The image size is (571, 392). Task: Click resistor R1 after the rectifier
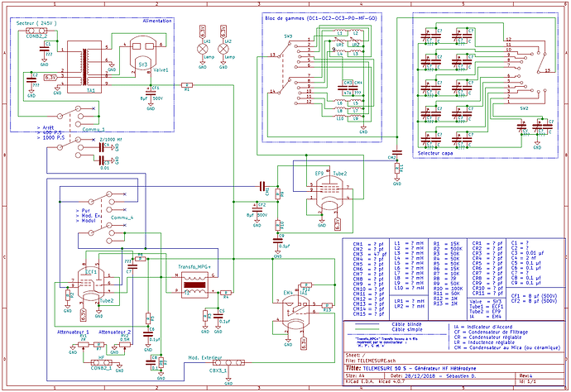pos(187,84)
